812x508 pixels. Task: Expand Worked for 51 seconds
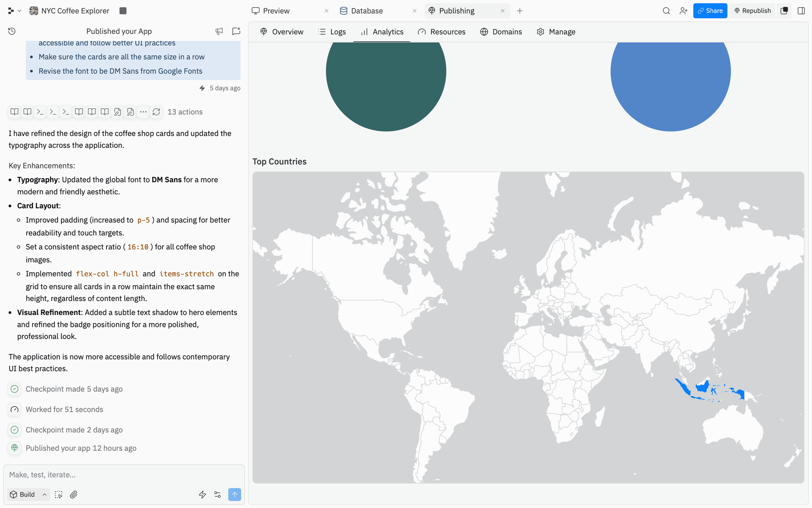click(x=64, y=409)
